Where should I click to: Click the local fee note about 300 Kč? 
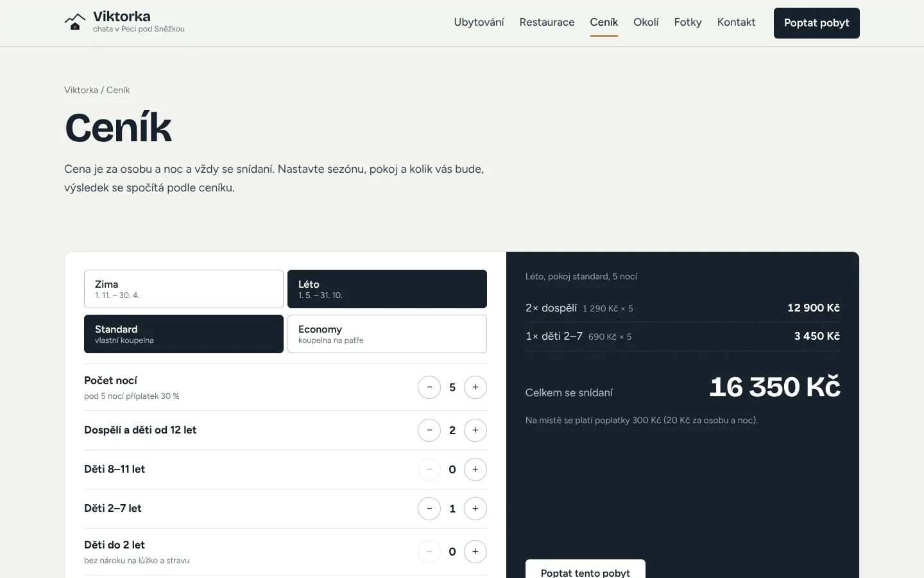[x=642, y=421]
